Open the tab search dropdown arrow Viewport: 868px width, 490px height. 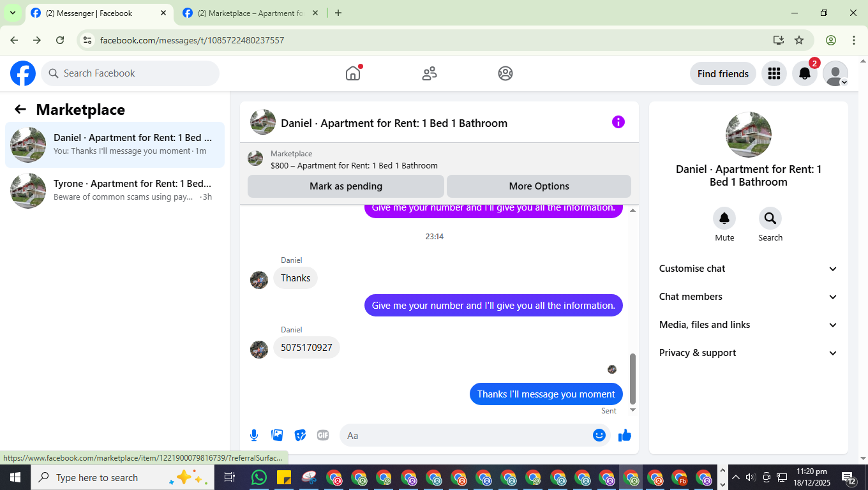click(x=12, y=13)
